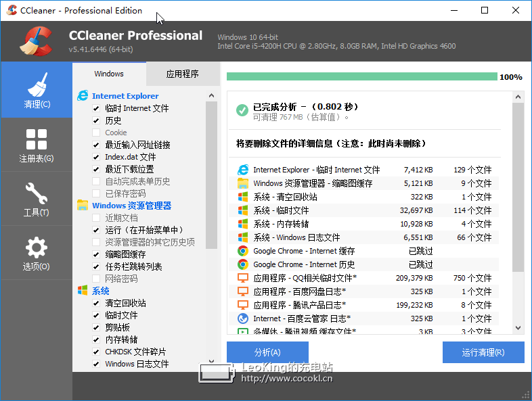Click Chrome icon of Internet 历史 row
Image resolution: width=532 pixels, height=401 pixels.
pyautogui.click(x=243, y=264)
